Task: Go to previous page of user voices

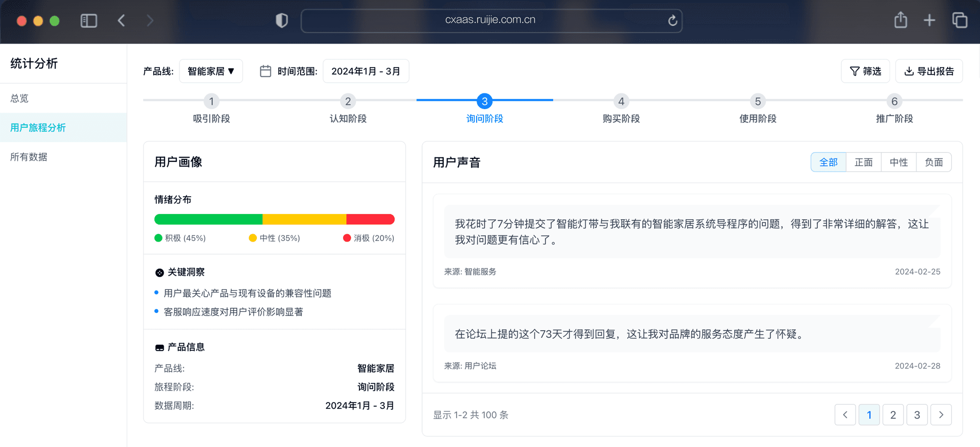Action: (845, 415)
